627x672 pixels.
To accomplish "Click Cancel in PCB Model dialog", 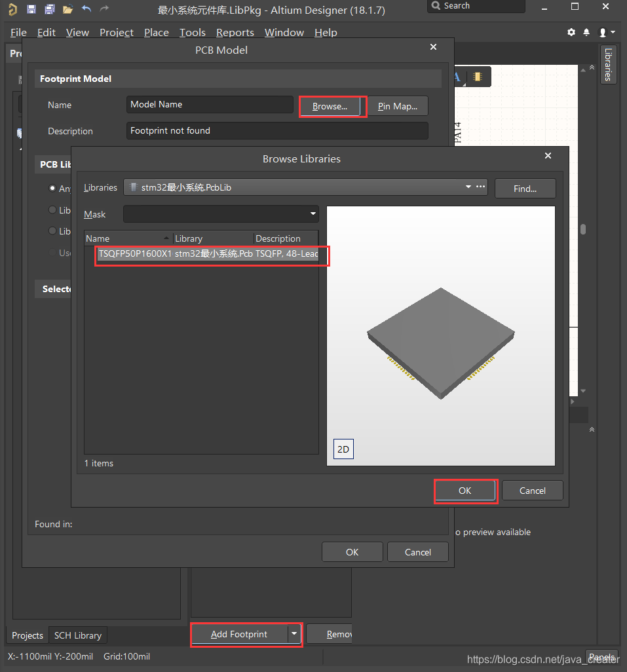I will pos(418,552).
